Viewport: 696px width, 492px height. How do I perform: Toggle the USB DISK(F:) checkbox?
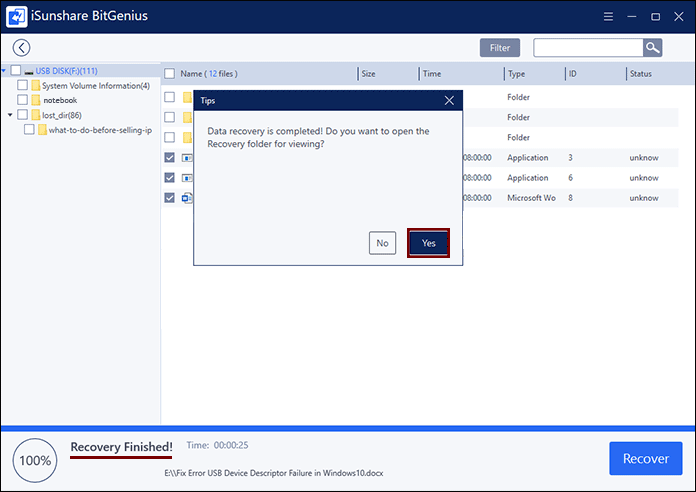point(16,70)
